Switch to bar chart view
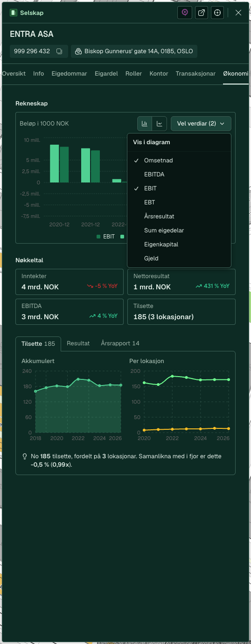 (145, 124)
